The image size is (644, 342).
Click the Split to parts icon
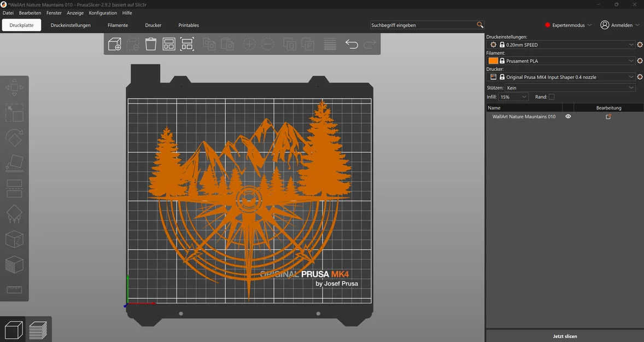point(308,44)
